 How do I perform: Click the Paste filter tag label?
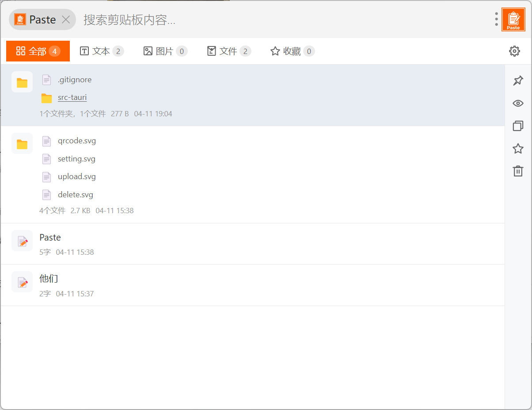[x=42, y=19]
